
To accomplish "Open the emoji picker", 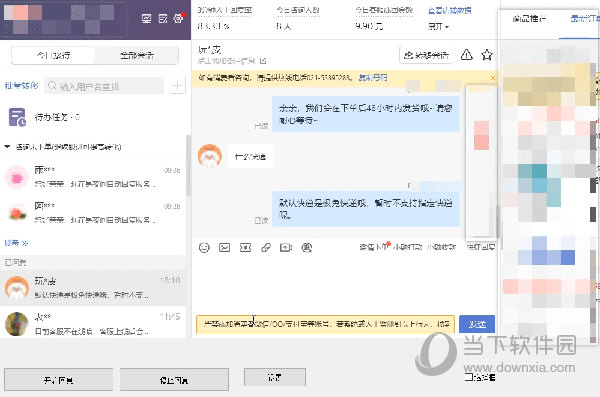I will (x=204, y=248).
